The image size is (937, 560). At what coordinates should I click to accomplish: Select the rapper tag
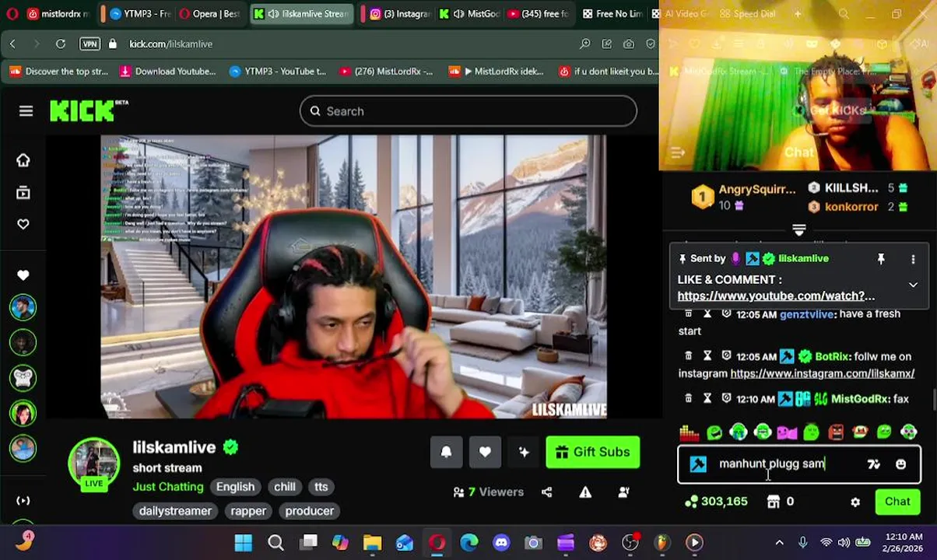point(248,511)
